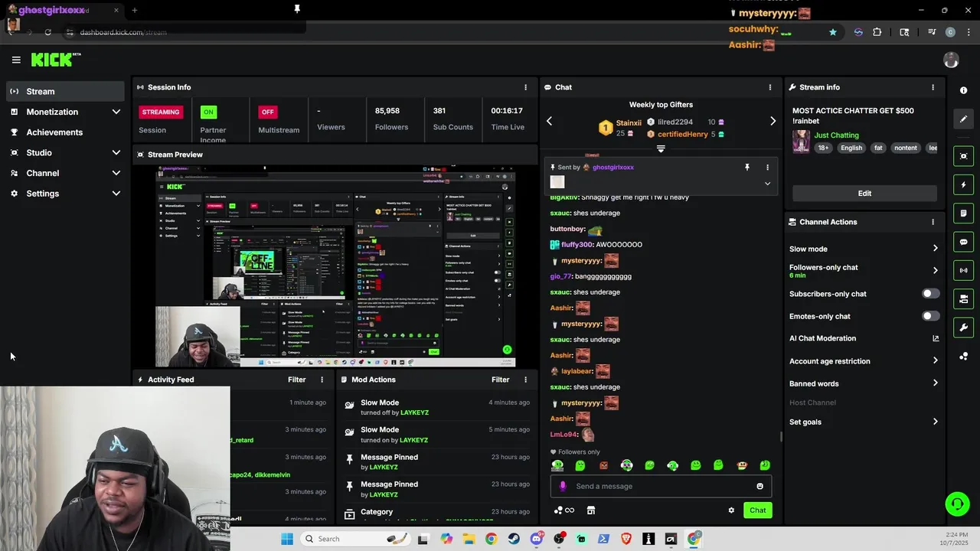Open Steam from taskbar
This screenshot has height=551, width=980.
[x=514, y=539]
